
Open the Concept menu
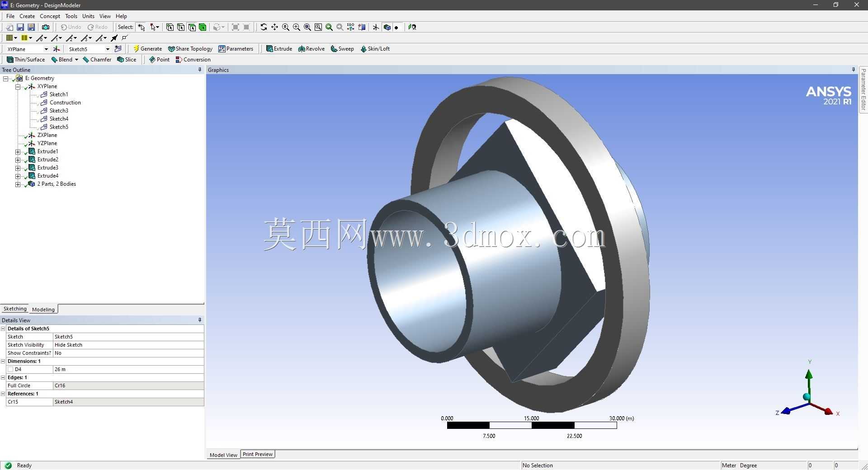50,16
